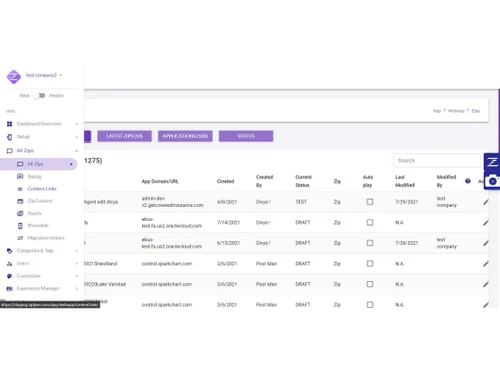Check Auto play for Agent edit divya
This screenshot has width=500, height=375.
370,202
